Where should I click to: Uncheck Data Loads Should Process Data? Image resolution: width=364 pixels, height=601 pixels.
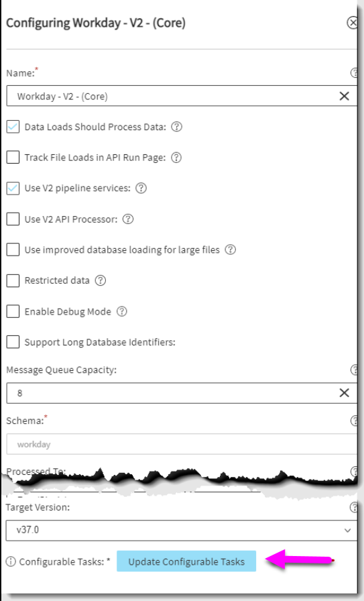13,127
